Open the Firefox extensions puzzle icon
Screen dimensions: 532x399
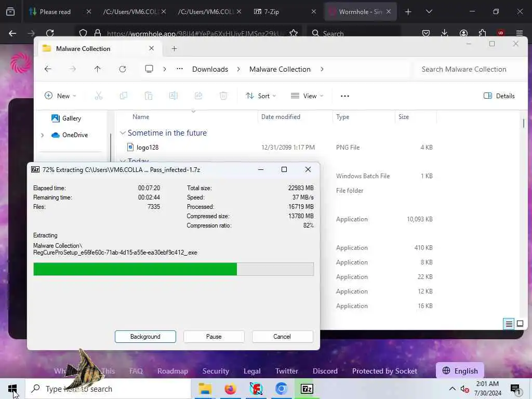(x=482, y=33)
